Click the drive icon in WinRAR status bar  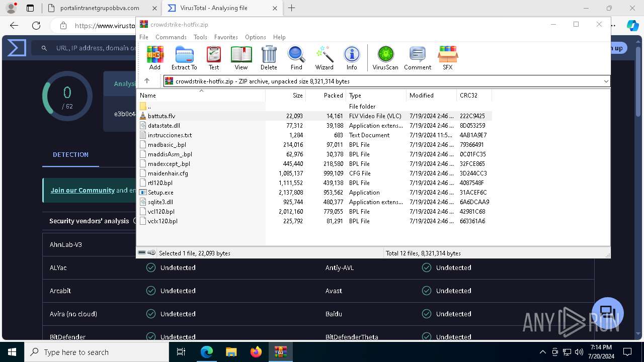[142, 253]
